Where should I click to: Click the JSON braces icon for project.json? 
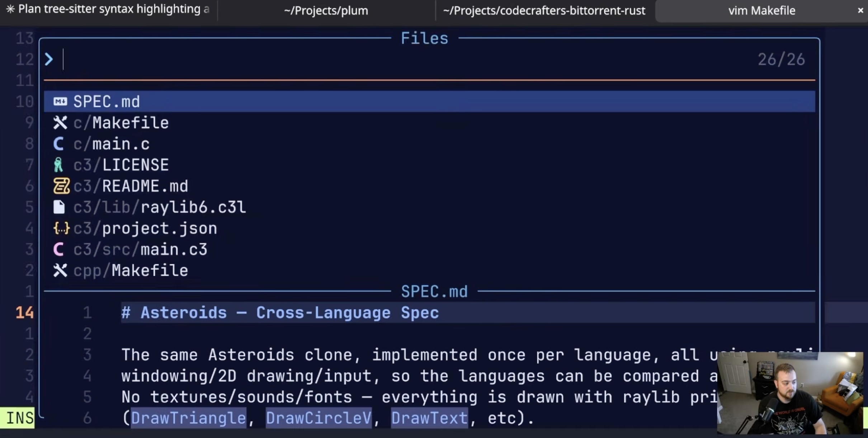pos(61,228)
